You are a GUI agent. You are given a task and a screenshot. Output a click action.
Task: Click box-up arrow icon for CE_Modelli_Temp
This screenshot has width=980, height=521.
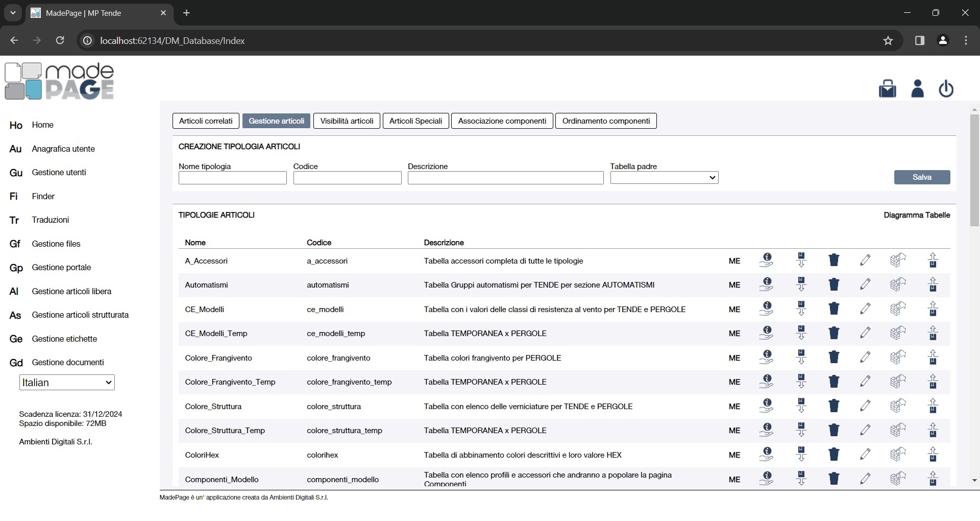[933, 333]
